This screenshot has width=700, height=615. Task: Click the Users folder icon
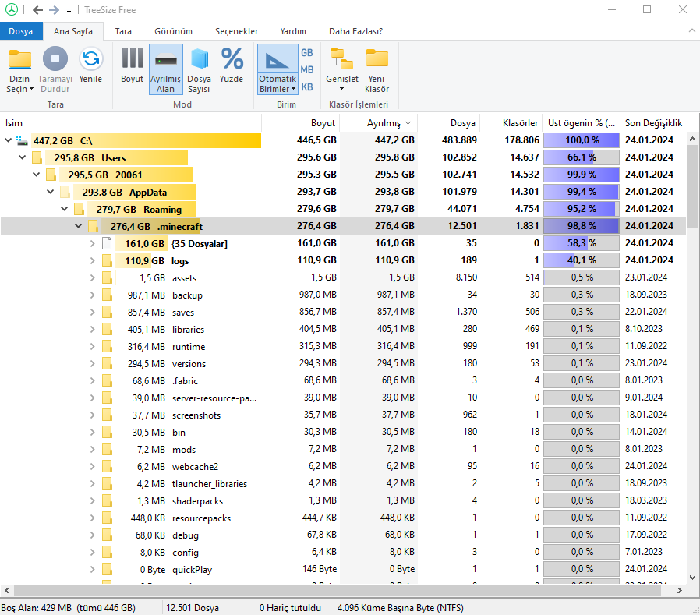point(37,157)
